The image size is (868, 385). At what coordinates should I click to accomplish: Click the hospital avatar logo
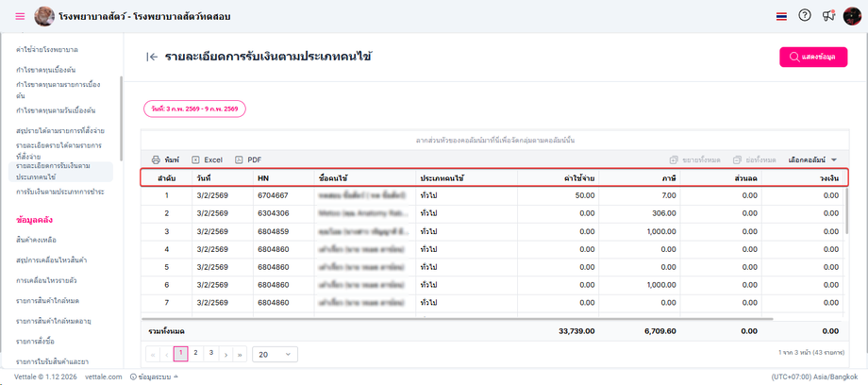[44, 16]
